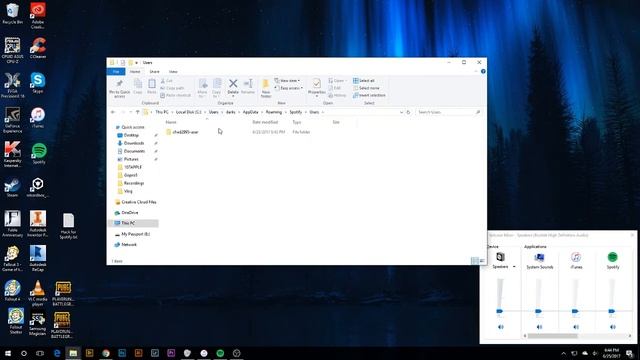Image resolution: width=640 pixels, height=360 pixels.
Task: Mute the Speakers device in mixer
Action: click(x=501, y=327)
